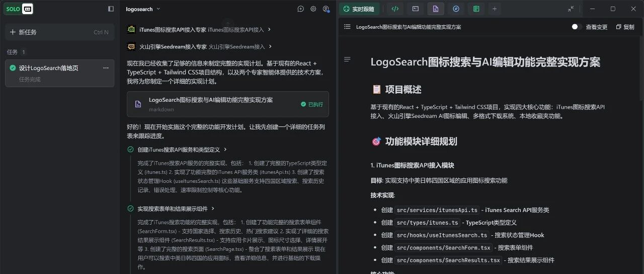Switch to the browser compass tab icon
This screenshot has height=274, width=644.
click(456, 9)
